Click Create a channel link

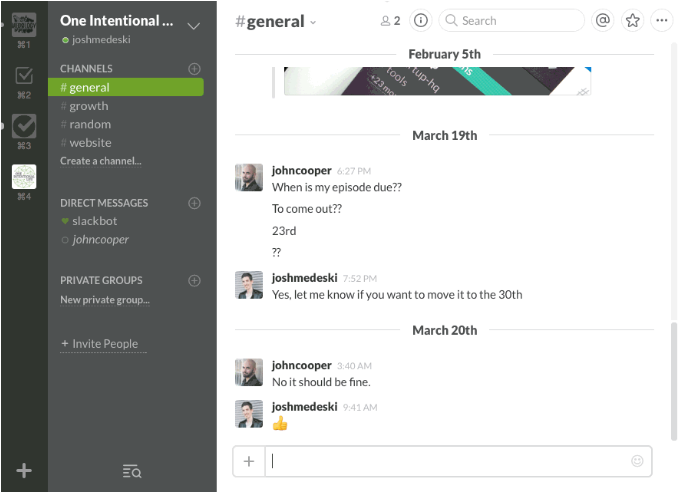[100, 161]
